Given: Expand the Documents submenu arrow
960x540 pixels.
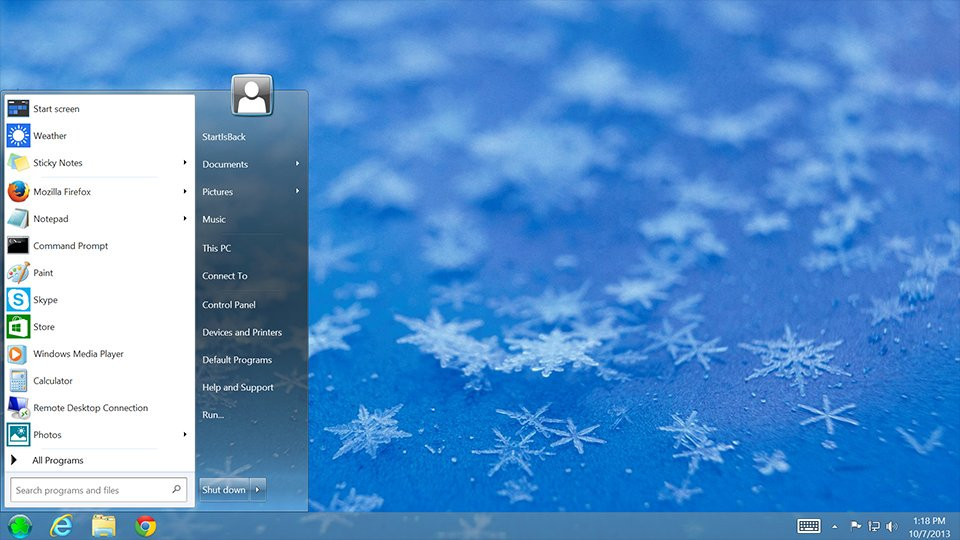Looking at the screenshot, I should 297,163.
